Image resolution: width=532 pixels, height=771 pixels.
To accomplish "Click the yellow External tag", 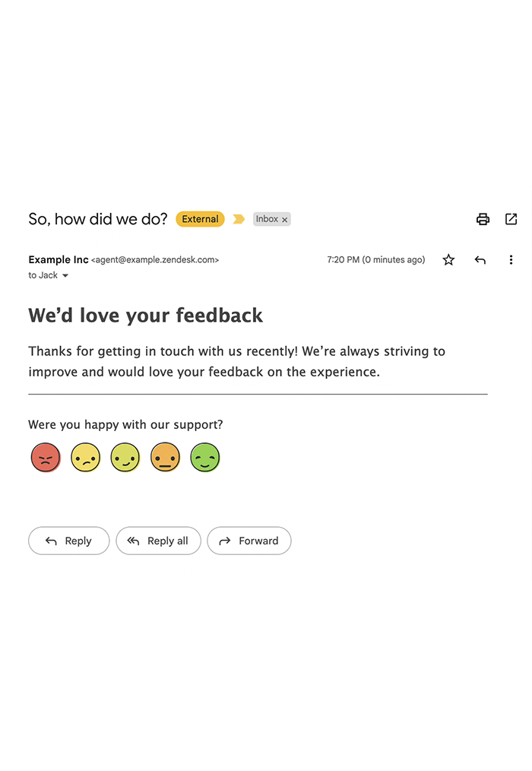I will click(x=200, y=219).
